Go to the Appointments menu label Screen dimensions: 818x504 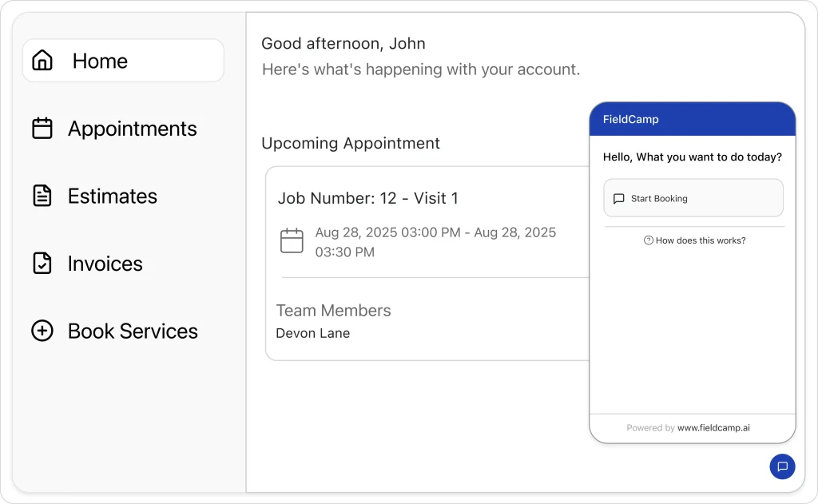pos(133,129)
